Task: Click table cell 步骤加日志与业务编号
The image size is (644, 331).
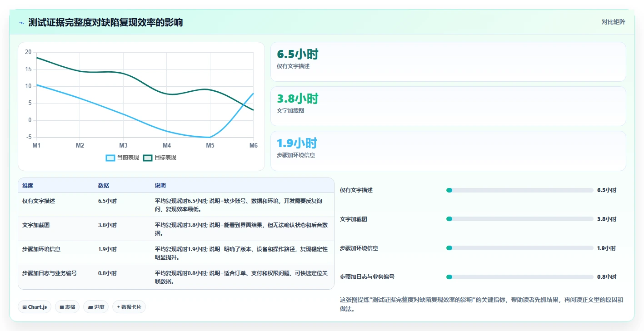Action: point(50,273)
